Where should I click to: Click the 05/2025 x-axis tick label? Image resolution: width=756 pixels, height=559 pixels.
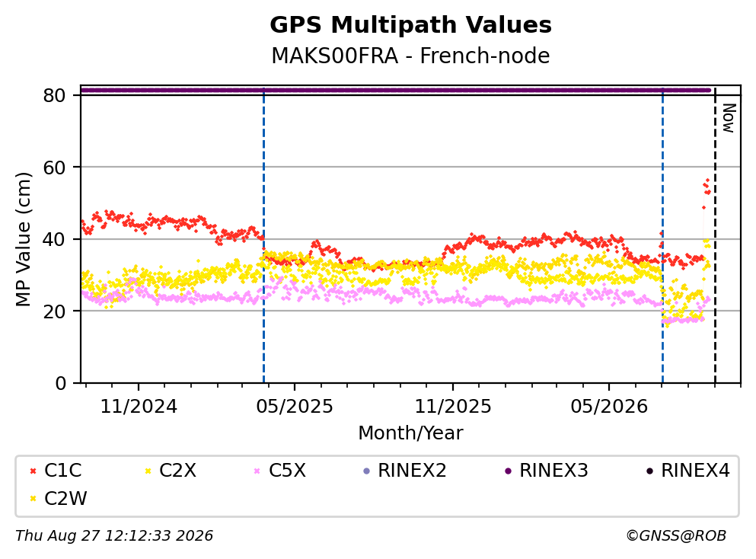(x=295, y=407)
